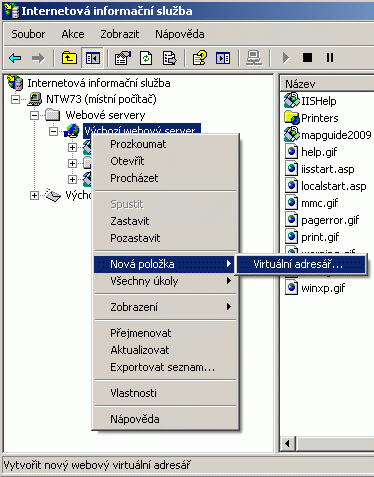Open the Nápověda menu in menu bar

pos(180,34)
